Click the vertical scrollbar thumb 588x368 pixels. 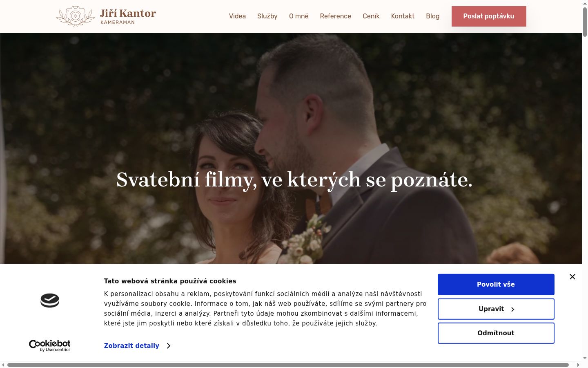click(x=585, y=21)
